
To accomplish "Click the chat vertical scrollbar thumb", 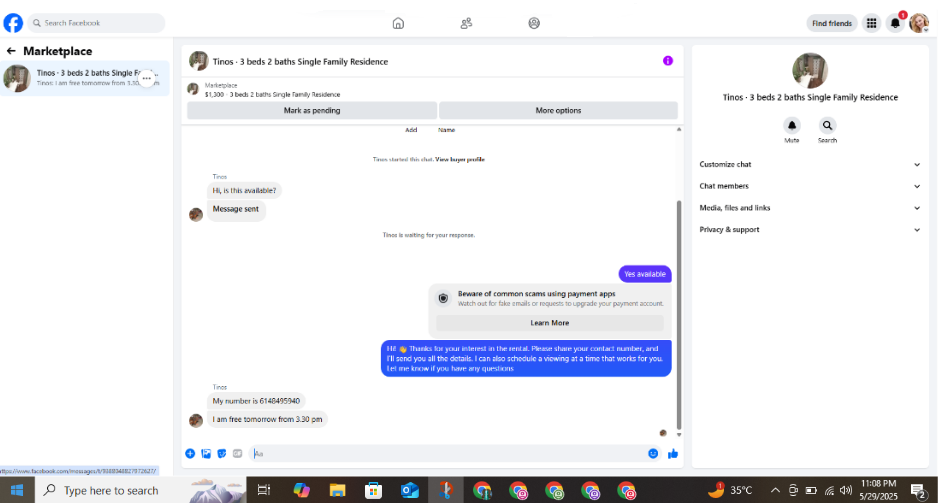I will [679, 315].
